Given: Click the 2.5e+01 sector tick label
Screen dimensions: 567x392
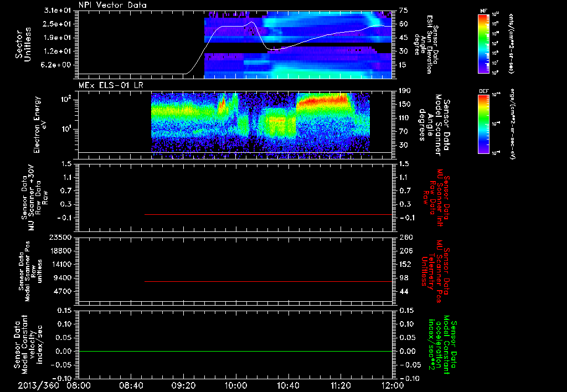Looking at the screenshot, I should (58, 24).
